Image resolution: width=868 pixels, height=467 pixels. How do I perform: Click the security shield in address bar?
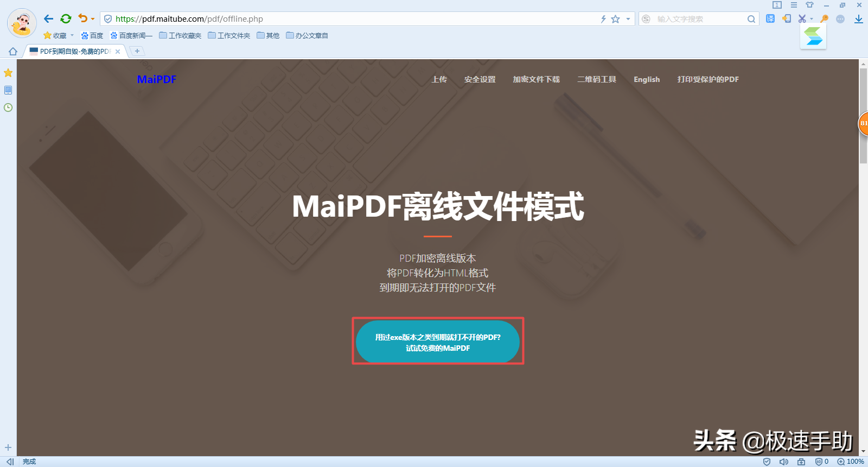click(107, 19)
